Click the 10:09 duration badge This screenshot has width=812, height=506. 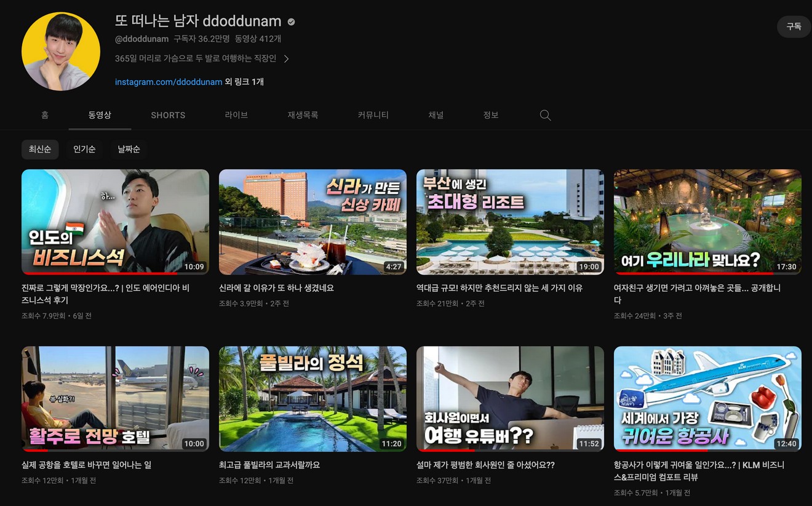(194, 267)
